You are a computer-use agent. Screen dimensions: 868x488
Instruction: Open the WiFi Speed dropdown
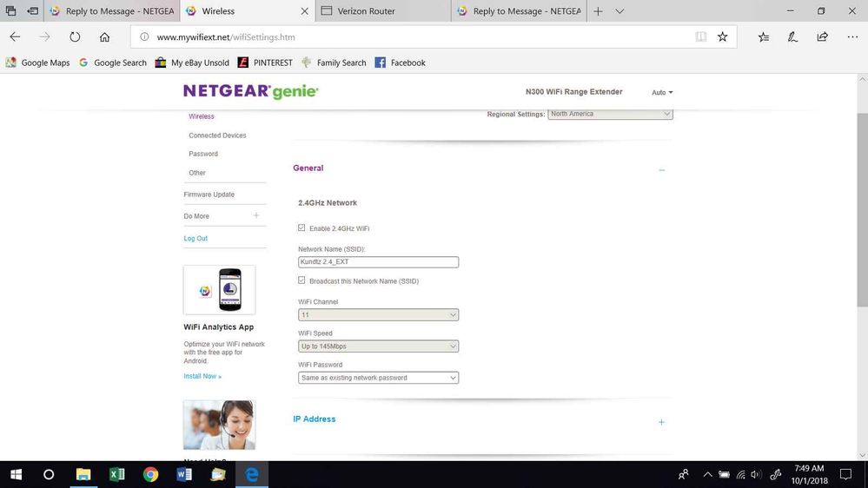(x=378, y=346)
